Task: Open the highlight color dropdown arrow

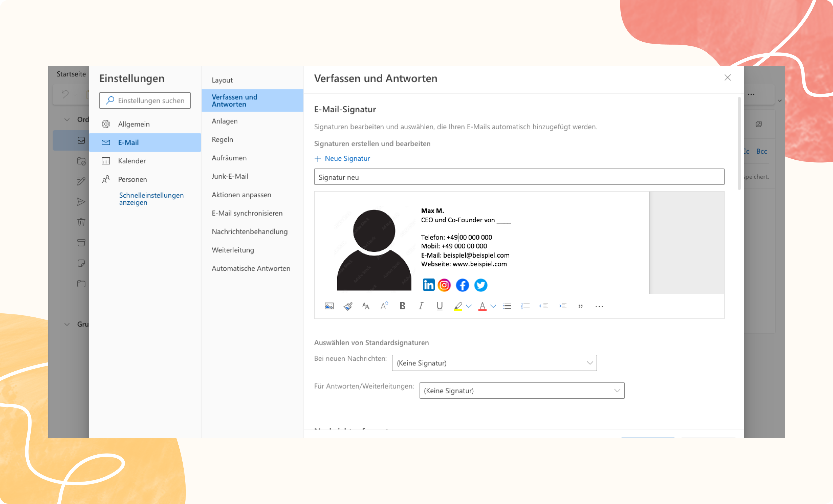Action: point(469,306)
